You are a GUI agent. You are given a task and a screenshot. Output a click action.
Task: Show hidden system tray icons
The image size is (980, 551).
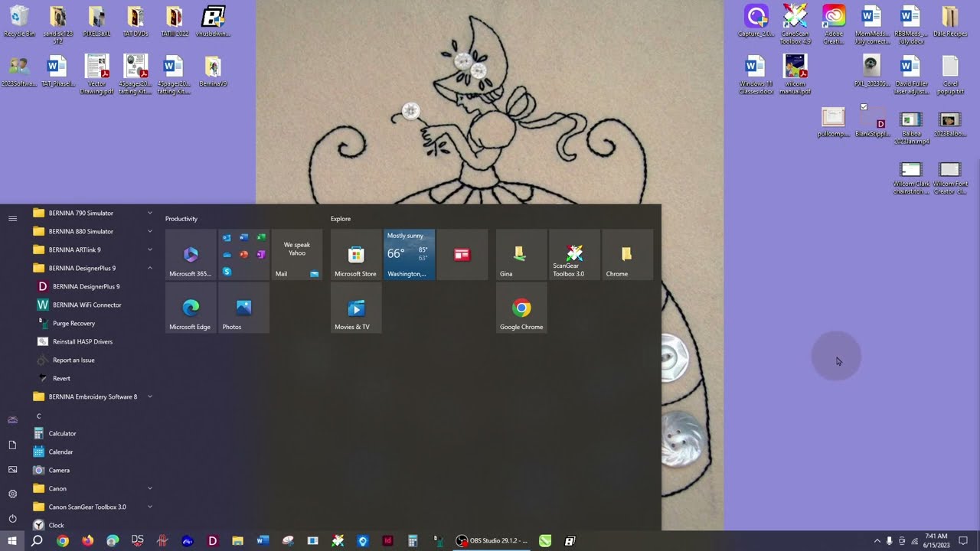[x=877, y=541]
